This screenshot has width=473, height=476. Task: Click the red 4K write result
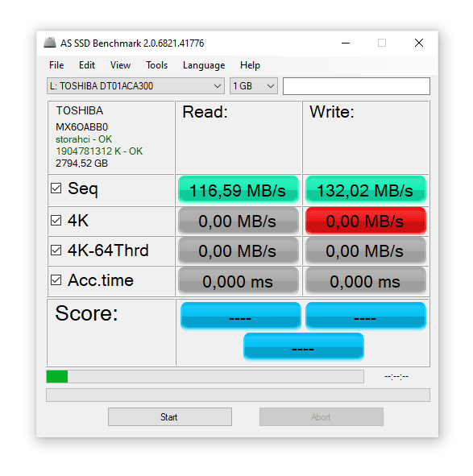pos(366,221)
